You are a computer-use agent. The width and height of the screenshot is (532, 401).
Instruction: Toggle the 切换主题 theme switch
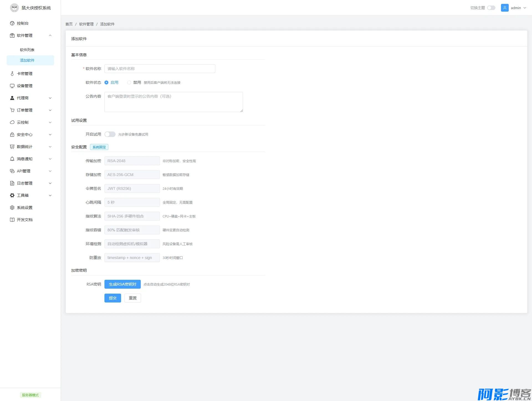491,8
